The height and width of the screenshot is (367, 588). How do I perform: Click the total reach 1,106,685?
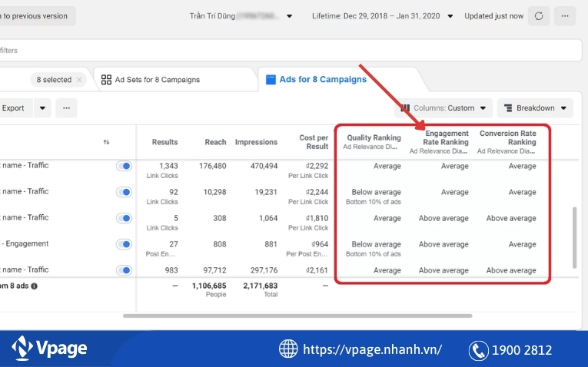[x=209, y=286]
